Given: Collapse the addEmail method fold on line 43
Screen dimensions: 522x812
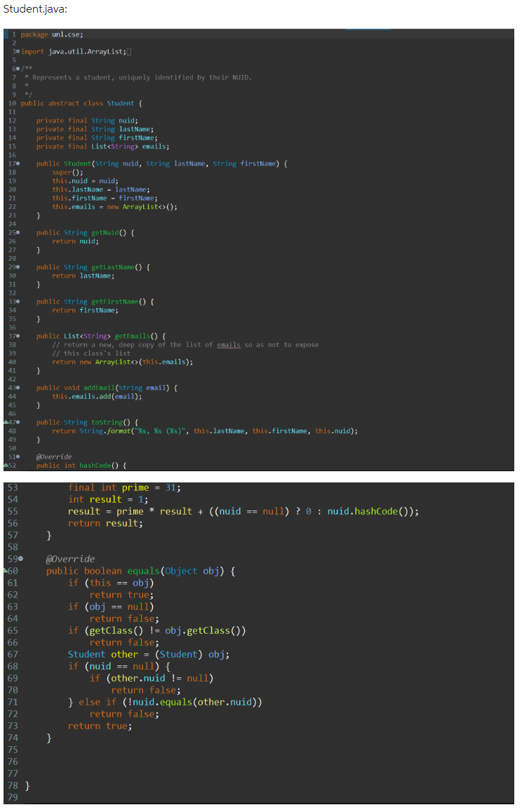Looking at the screenshot, I should coord(18,388).
